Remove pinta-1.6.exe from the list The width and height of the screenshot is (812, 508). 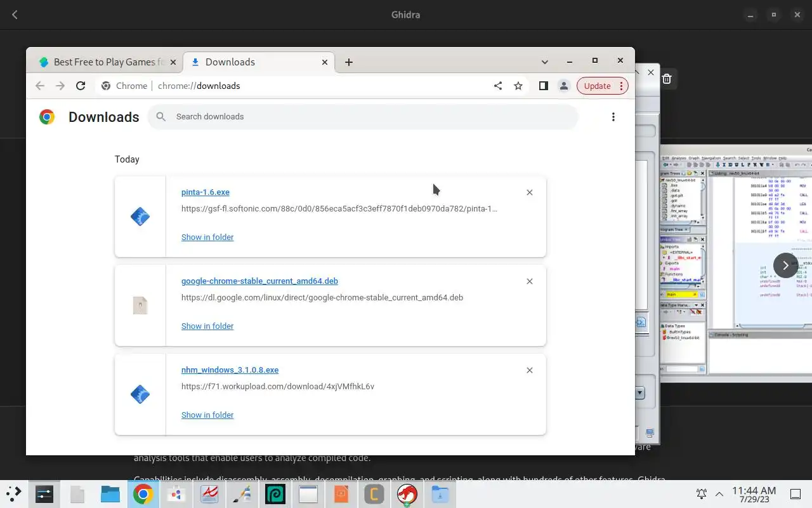(530, 192)
